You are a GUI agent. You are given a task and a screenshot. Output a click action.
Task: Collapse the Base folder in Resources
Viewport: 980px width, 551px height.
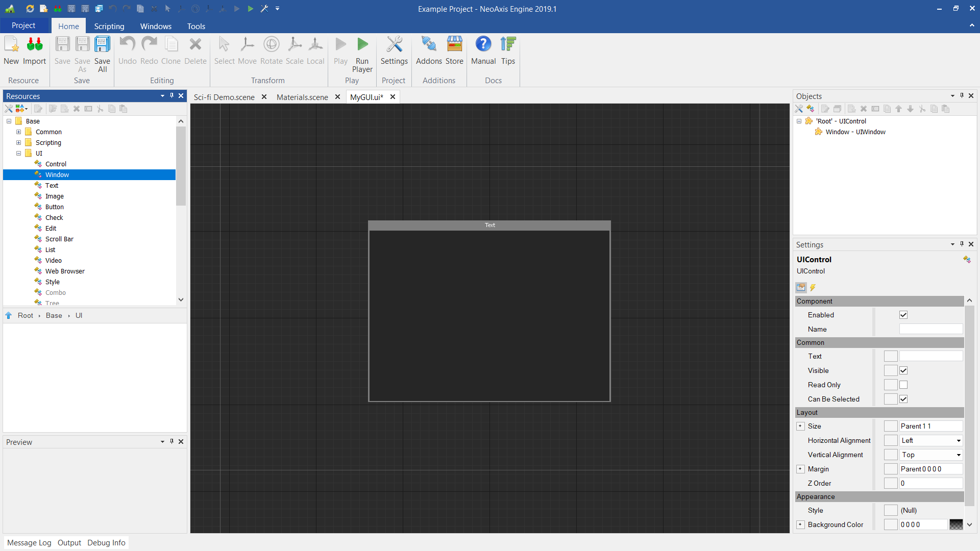coord(8,121)
